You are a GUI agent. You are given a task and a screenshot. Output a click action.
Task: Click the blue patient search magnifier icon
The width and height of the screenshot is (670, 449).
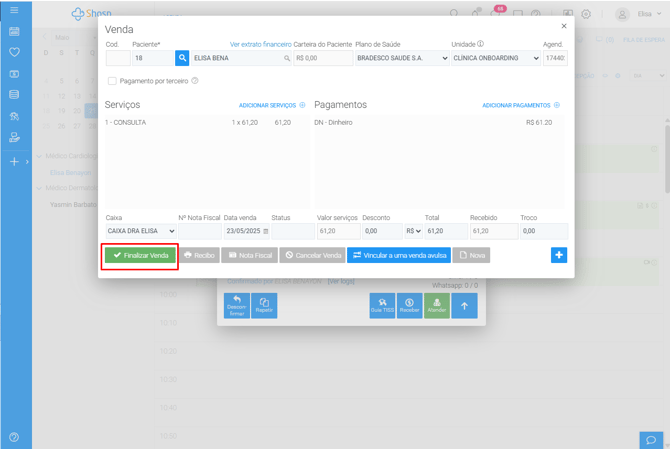point(182,59)
